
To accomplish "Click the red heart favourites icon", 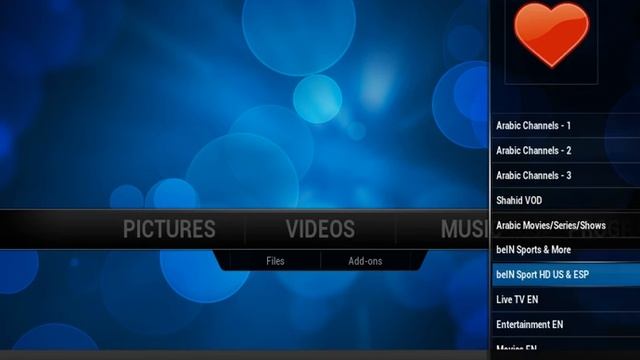I will coord(551,35).
